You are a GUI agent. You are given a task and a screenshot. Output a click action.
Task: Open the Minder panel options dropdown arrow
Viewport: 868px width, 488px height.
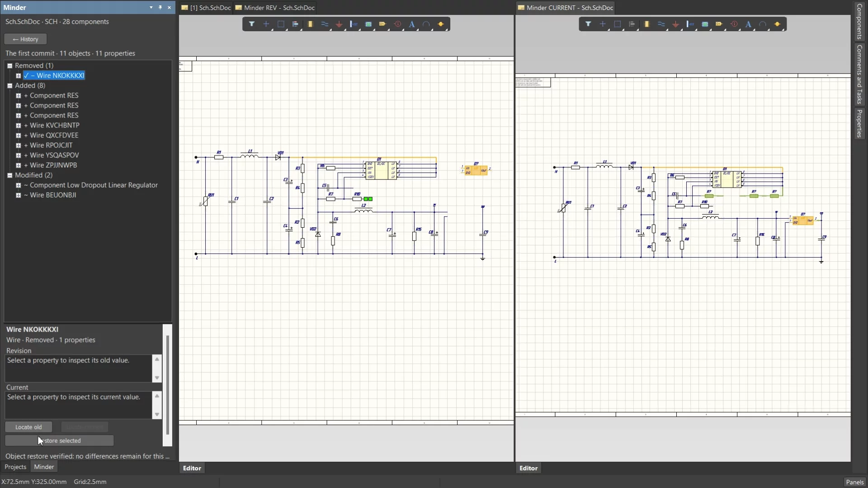point(151,8)
